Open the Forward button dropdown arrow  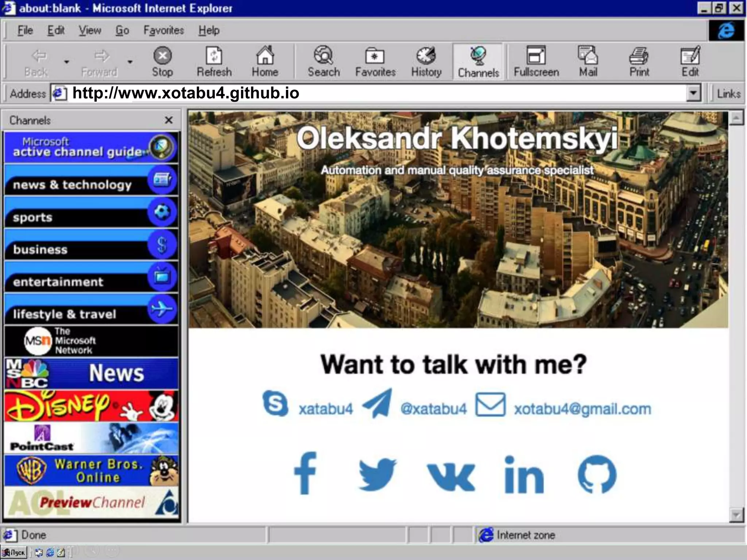130,62
